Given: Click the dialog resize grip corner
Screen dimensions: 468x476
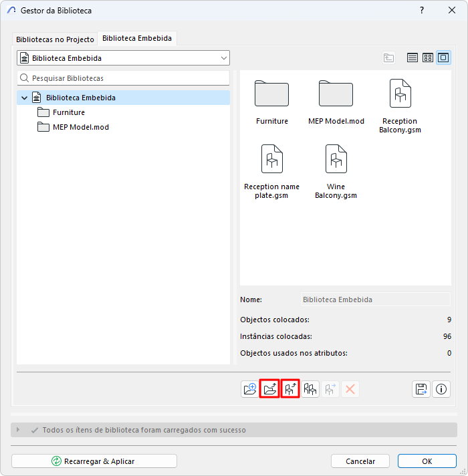Looking at the screenshot, I should (463, 471).
